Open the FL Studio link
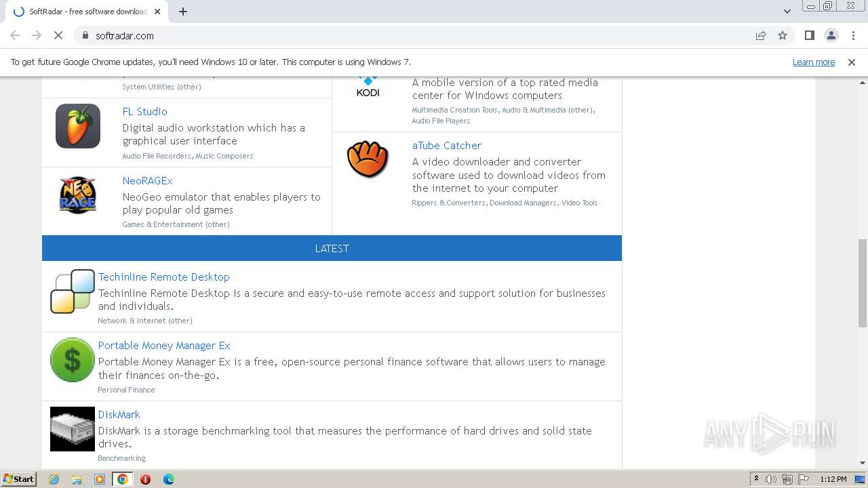Screen dimensions: 868x488 (x=144, y=111)
